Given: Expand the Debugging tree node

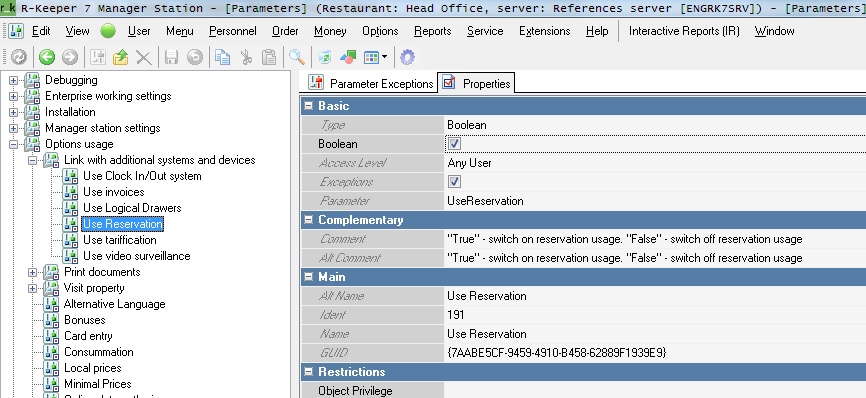Looking at the screenshot, I should (13, 81).
